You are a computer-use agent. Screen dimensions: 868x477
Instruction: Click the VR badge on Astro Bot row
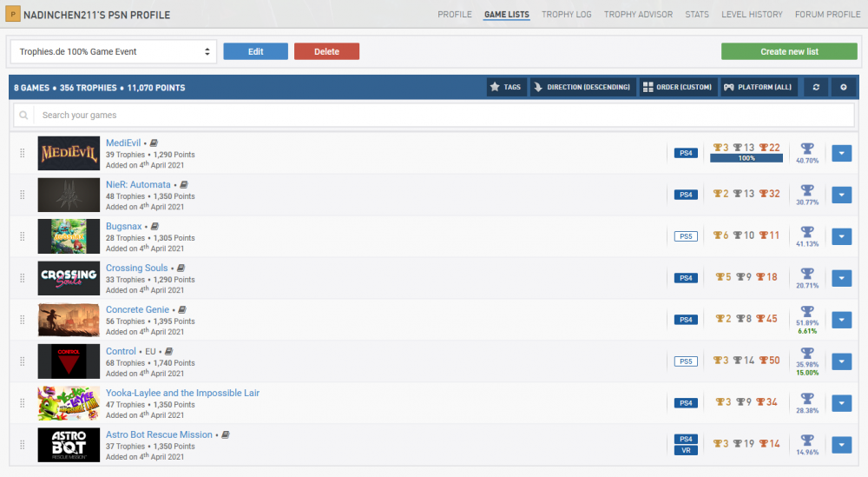coord(686,450)
